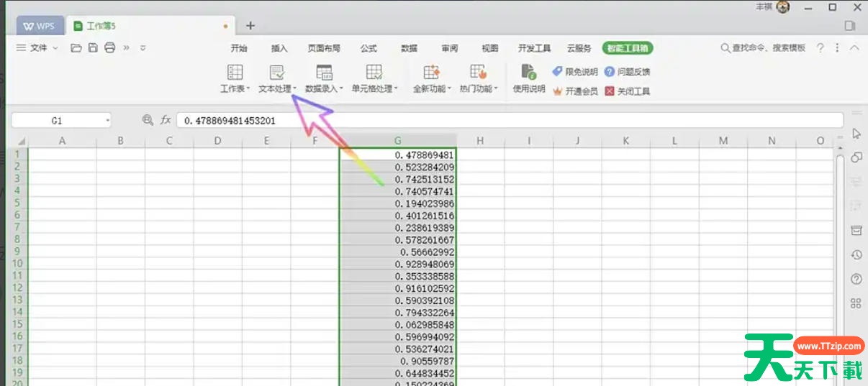Open the customize quick access dropdown arrow
The height and width of the screenshot is (386, 868).
tap(143, 48)
